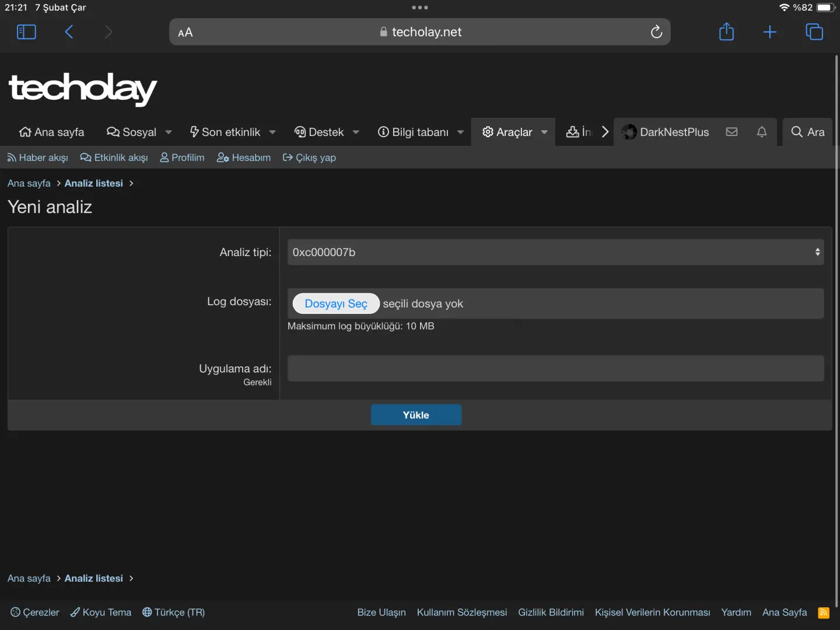Viewport: 840px width, 630px height.
Task: Open Yardım footer link
Action: [x=736, y=612]
